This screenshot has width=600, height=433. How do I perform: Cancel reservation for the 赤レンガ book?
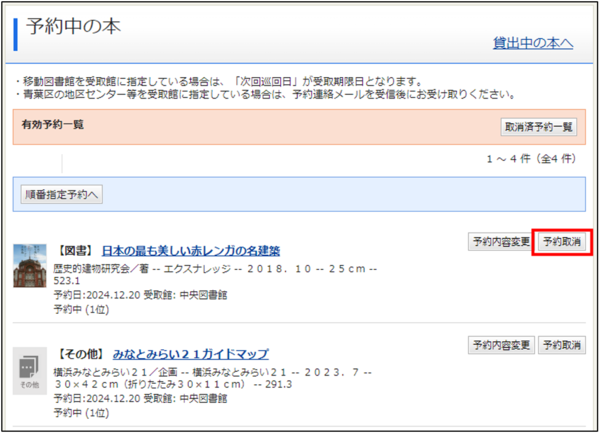(562, 242)
